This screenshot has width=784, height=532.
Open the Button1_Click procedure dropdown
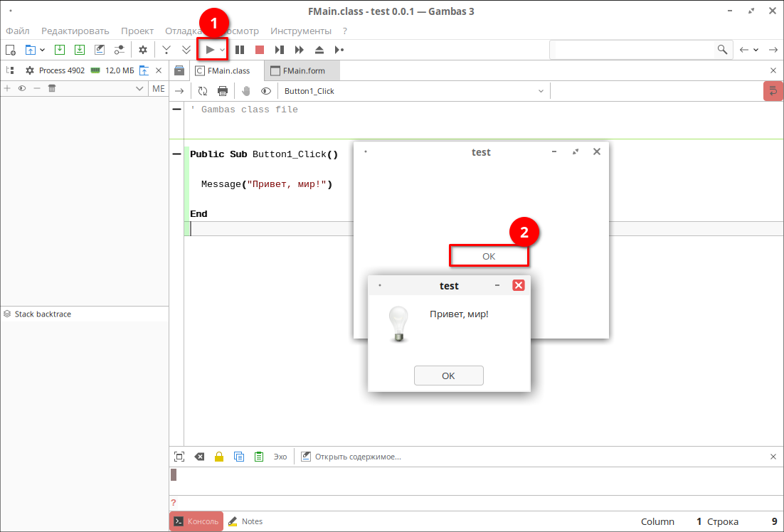[414, 91]
